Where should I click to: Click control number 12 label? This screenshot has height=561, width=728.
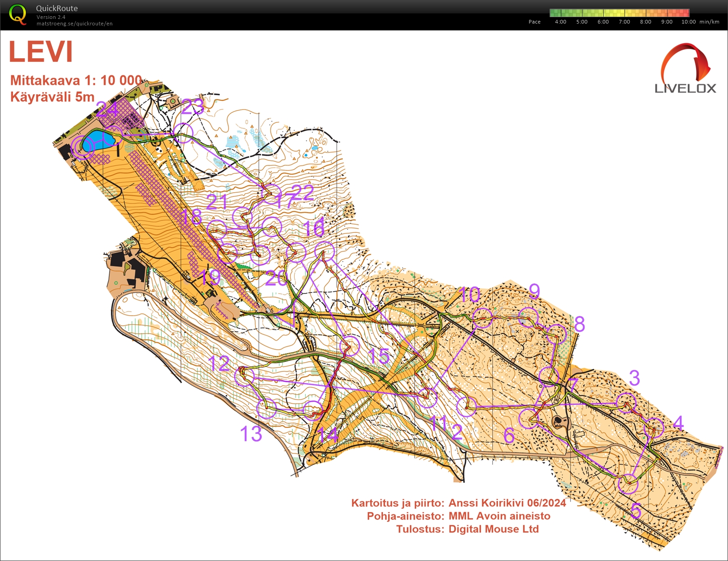pyautogui.click(x=219, y=364)
